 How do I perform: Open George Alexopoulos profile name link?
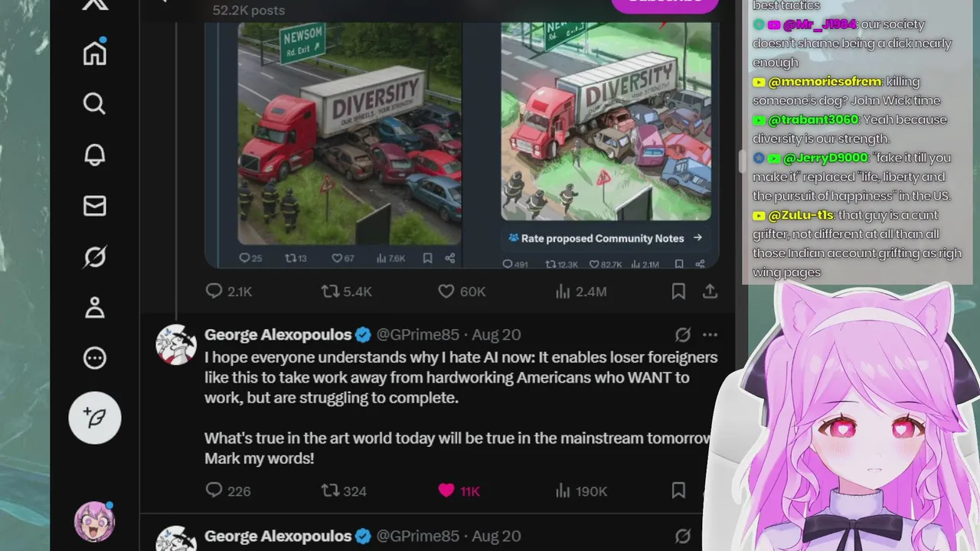coord(278,334)
